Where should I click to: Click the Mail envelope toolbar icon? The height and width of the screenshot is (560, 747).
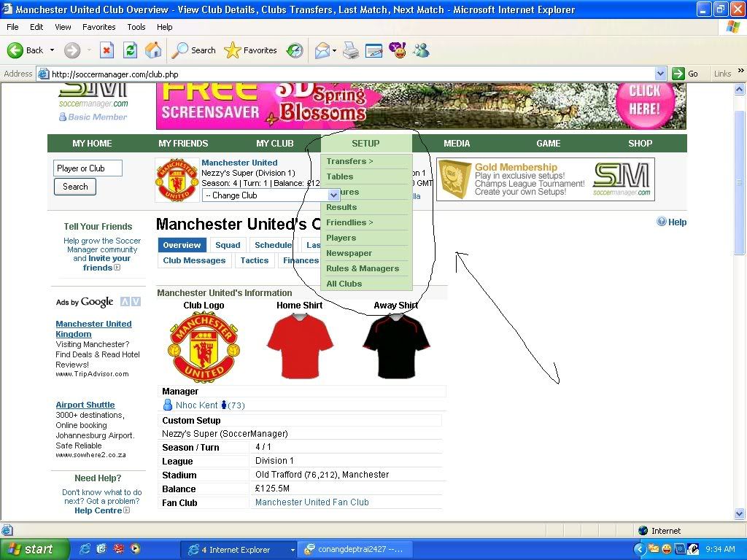click(322, 50)
